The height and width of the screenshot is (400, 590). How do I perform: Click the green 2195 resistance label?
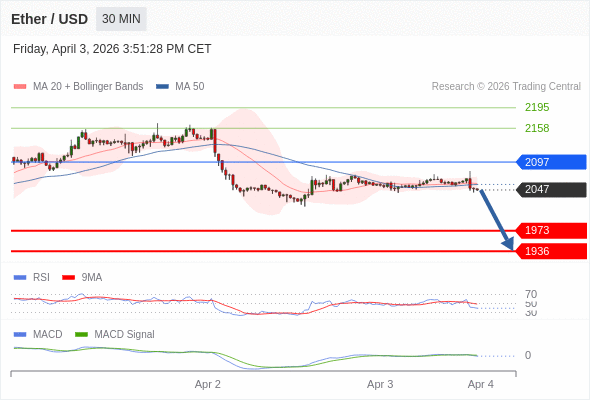click(537, 107)
